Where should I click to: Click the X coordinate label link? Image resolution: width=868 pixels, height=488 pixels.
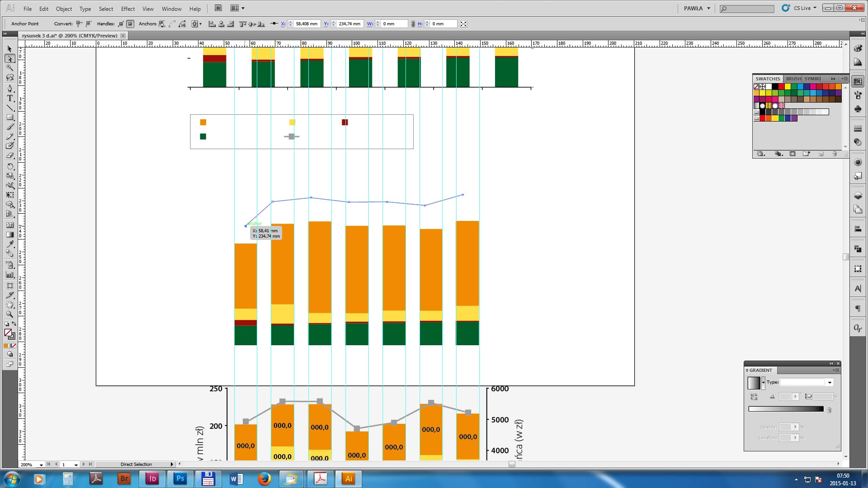coord(283,23)
